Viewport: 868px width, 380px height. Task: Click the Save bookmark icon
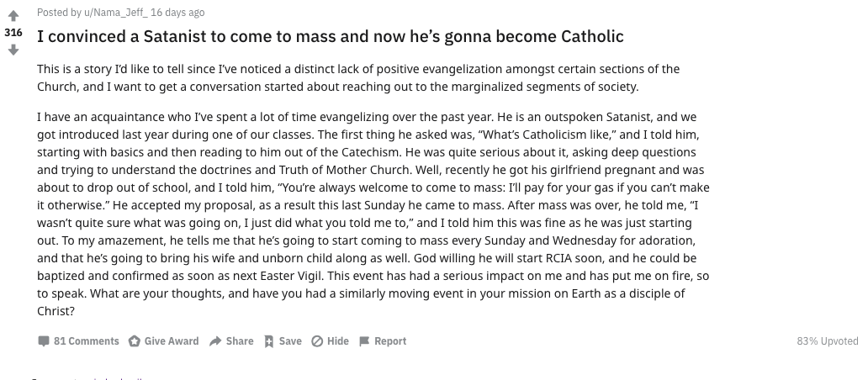tap(269, 341)
